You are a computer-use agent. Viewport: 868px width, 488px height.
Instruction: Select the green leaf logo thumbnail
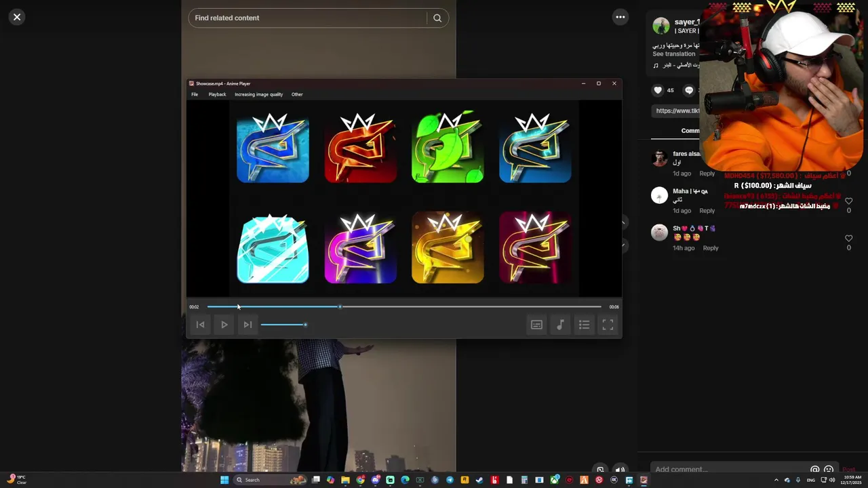tap(448, 148)
